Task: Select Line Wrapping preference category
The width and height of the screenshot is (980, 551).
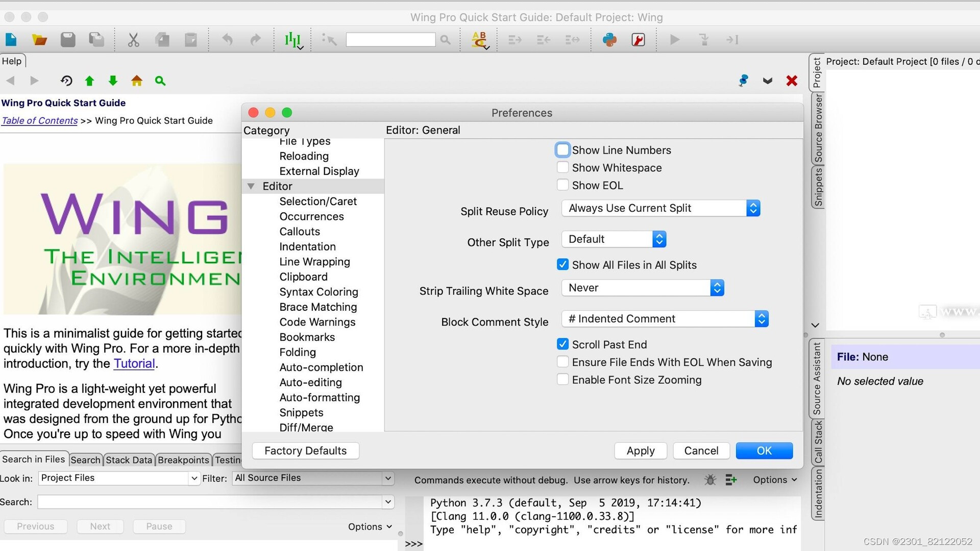Action: pos(314,262)
